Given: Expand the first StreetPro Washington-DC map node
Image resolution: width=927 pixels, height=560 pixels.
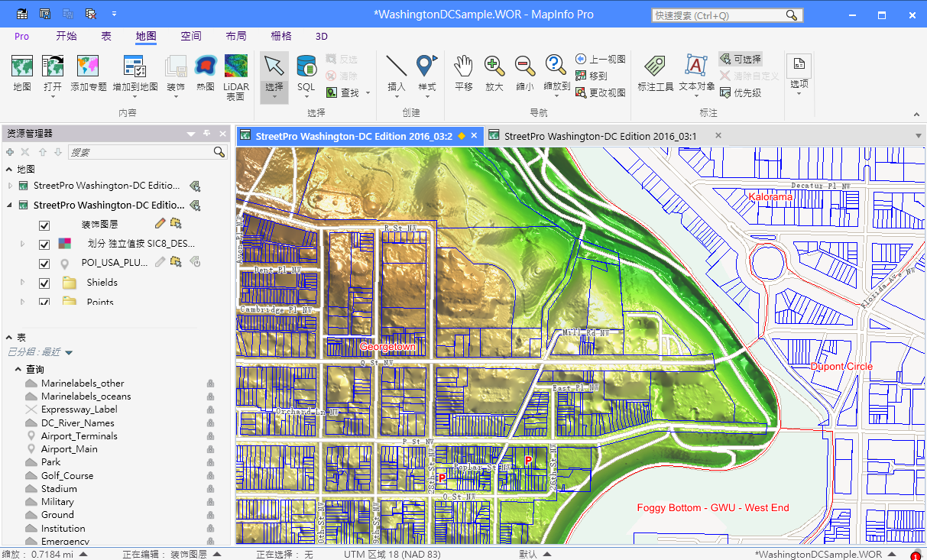Looking at the screenshot, I should point(10,186).
